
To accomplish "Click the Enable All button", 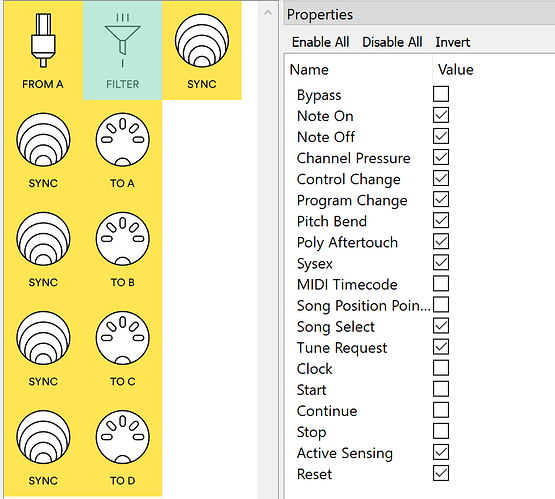I will click(320, 42).
